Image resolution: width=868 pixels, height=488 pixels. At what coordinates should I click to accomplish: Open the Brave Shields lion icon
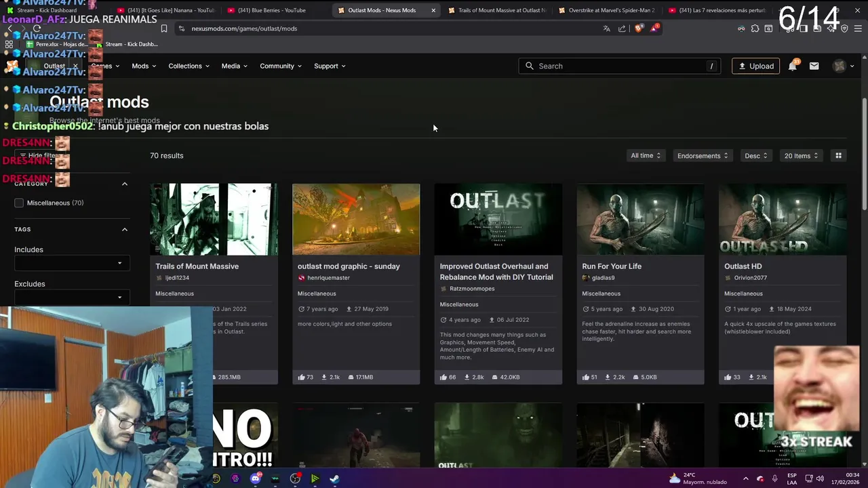click(x=638, y=28)
